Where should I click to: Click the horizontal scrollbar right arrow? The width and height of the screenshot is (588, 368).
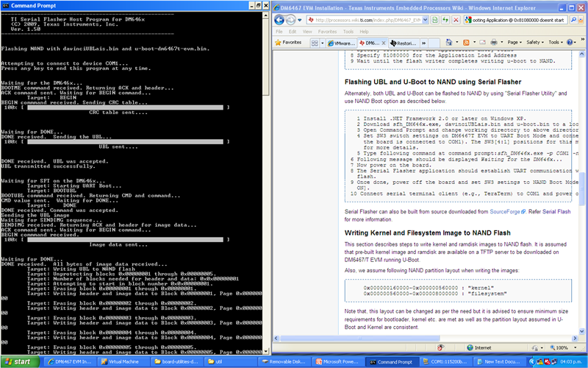[x=575, y=339]
